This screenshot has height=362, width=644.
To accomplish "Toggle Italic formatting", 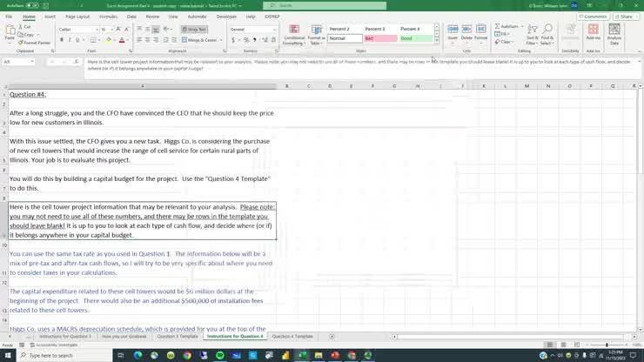I will pos(70,40).
